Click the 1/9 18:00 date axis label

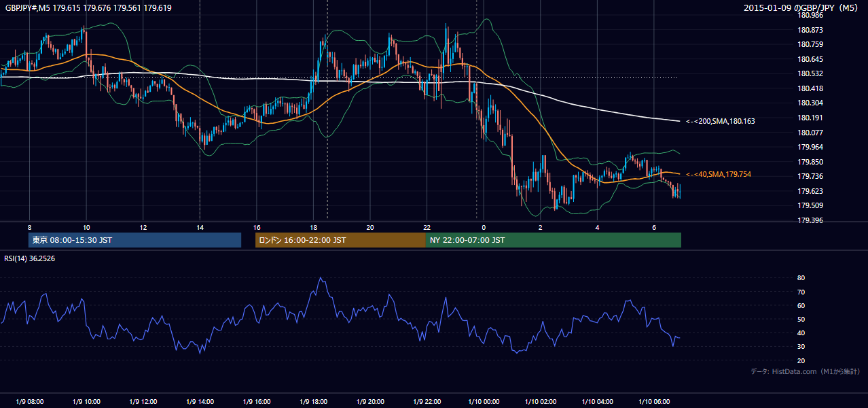[313, 402]
